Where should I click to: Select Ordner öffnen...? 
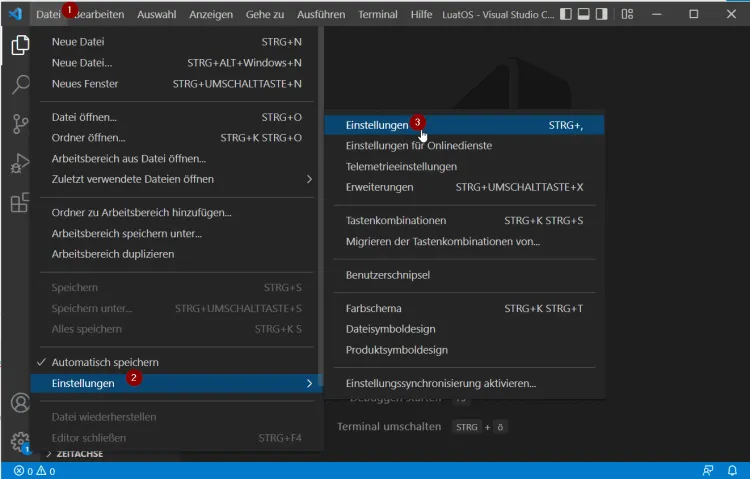pos(176,138)
